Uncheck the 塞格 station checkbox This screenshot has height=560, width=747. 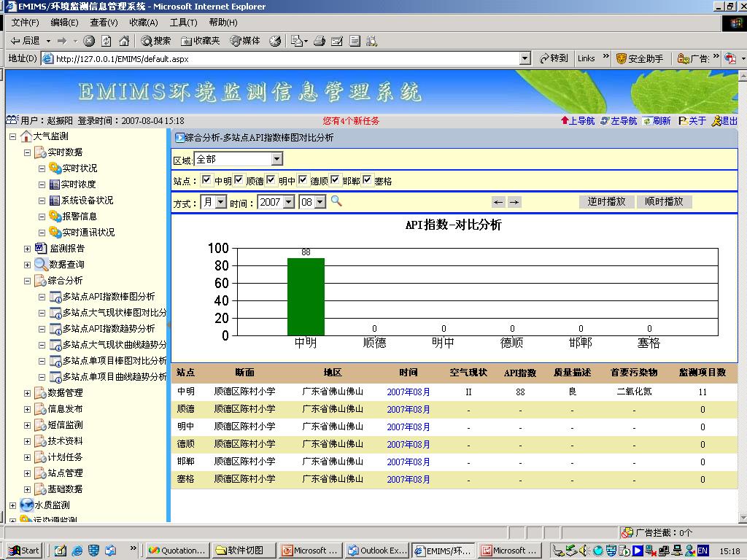click(367, 179)
